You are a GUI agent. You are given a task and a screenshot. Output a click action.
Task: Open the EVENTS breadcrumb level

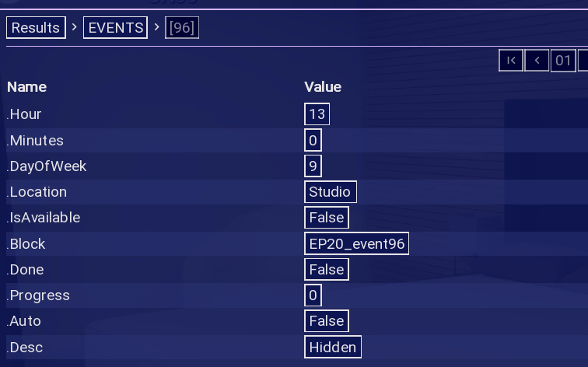(116, 28)
